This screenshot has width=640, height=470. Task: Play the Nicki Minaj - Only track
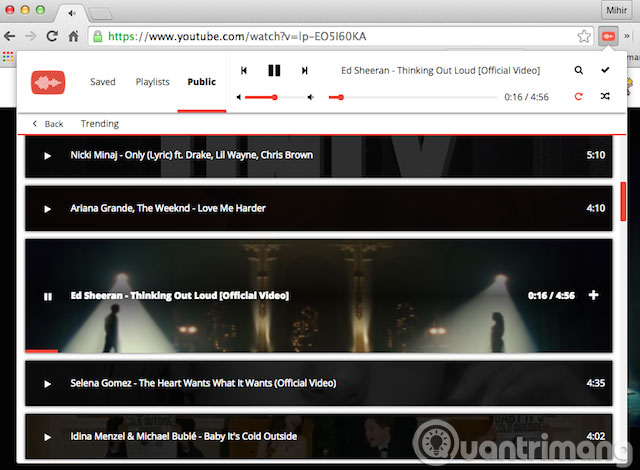pos(47,156)
